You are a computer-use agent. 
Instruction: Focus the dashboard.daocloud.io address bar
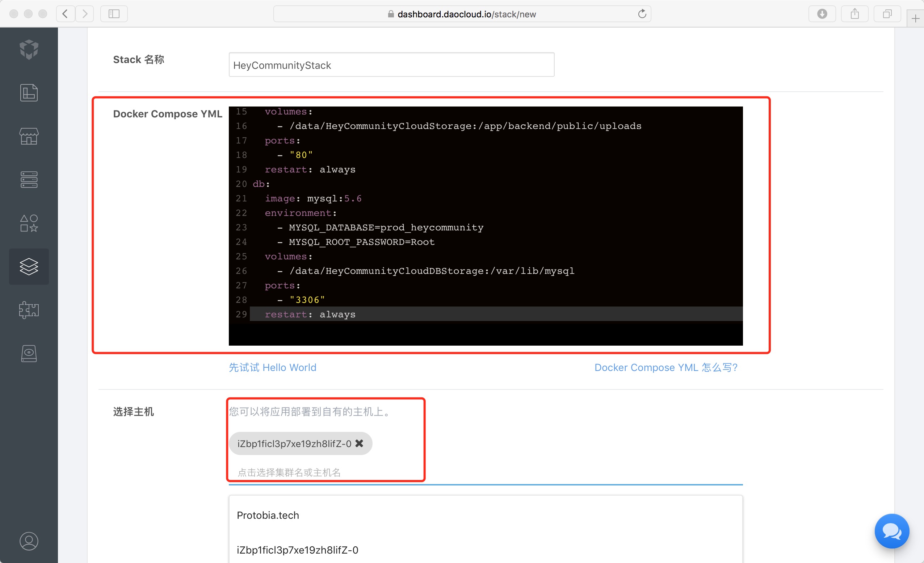[x=462, y=14]
